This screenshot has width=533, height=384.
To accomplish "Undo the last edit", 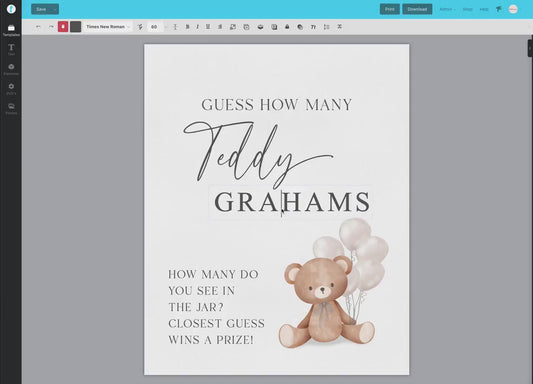I will point(38,27).
